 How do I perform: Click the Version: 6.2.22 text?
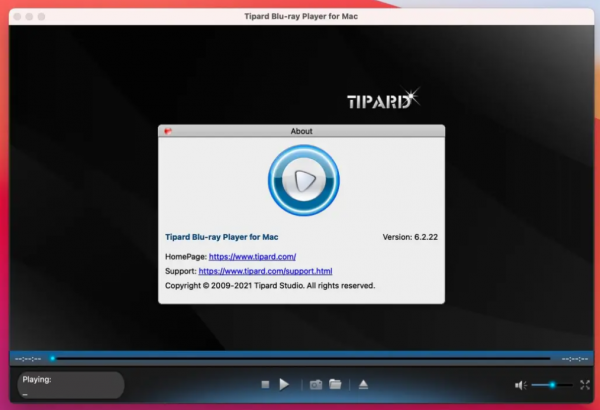click(410, 237)
